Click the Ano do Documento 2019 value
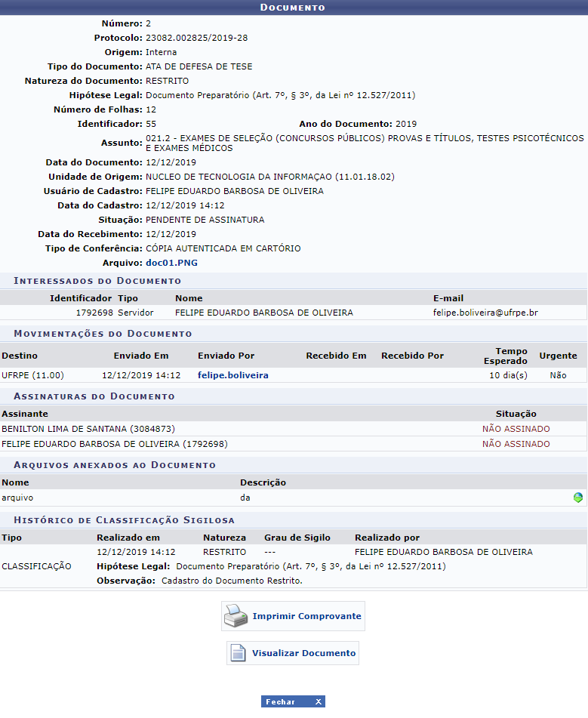The height and width of the screenshot is (718, 588). tap(406, 124)
